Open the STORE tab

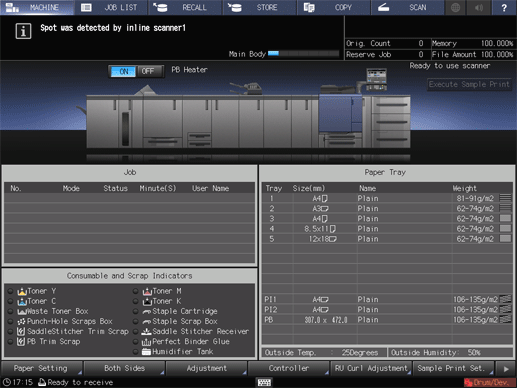coord(260,7)
